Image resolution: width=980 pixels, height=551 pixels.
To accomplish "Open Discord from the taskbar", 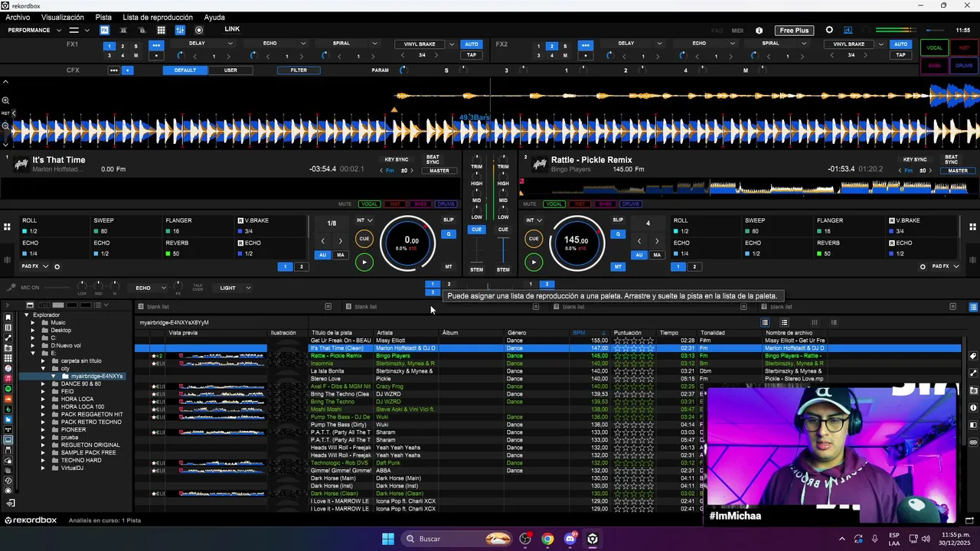I will point(570,539).
